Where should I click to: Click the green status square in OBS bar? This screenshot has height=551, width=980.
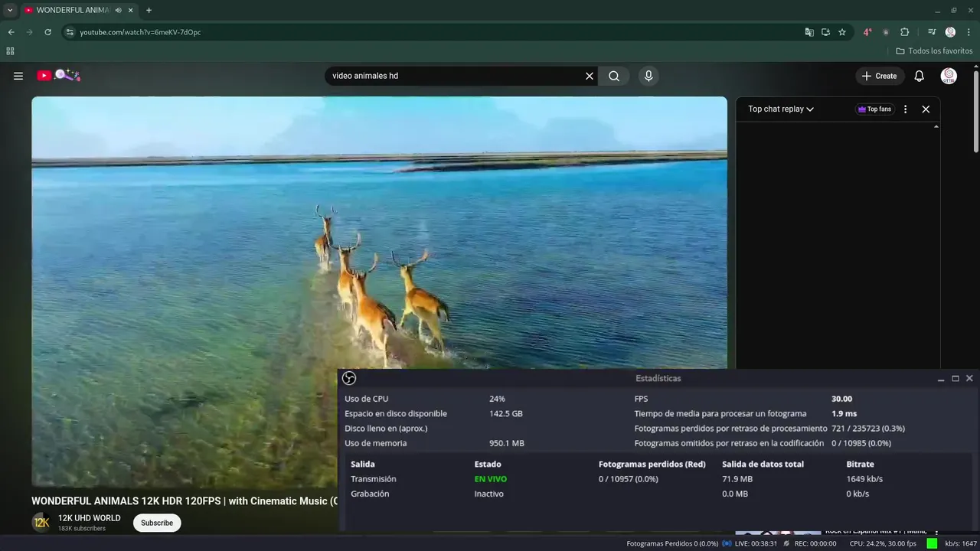click(x=932, y=543)
